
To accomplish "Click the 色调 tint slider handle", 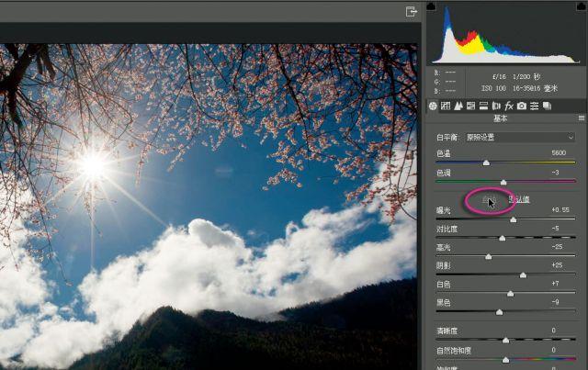I will click(x=503, y=183).
